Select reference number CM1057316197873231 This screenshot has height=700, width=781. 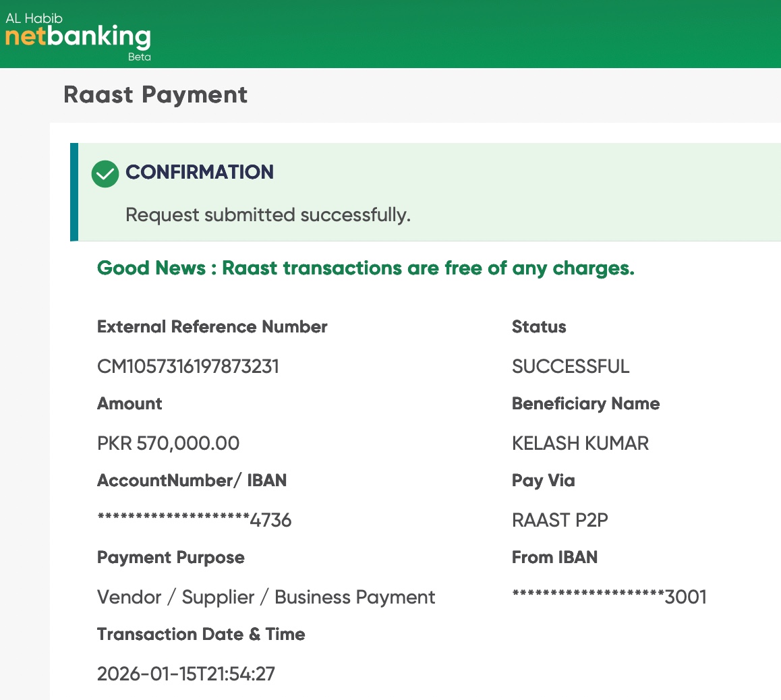pos(188,367)
